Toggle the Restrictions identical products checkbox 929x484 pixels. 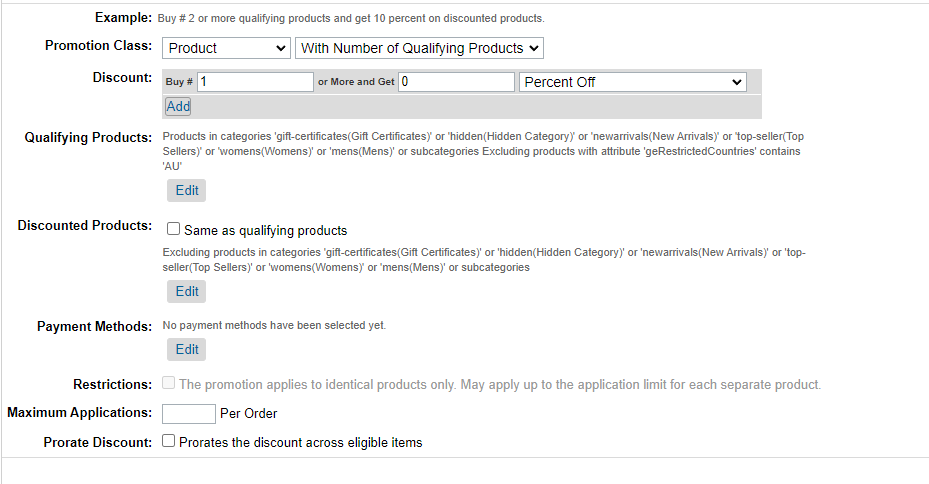pos(168,383)
